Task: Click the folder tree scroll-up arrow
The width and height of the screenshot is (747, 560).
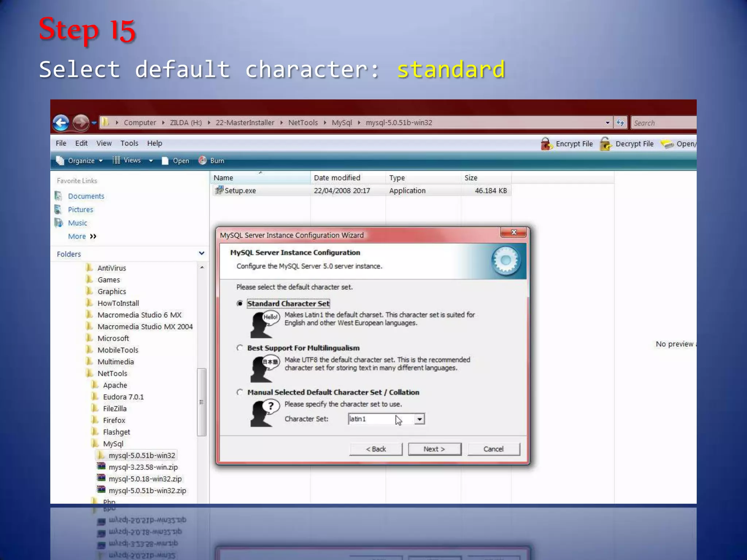Action: pyautogui.click(x=202, y=268)
